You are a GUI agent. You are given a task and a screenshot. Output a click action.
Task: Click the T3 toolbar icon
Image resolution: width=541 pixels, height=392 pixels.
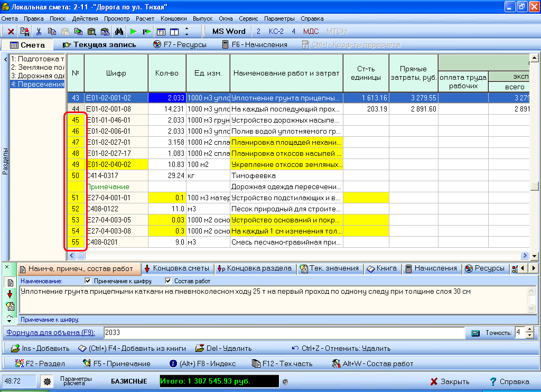point(162,32)
